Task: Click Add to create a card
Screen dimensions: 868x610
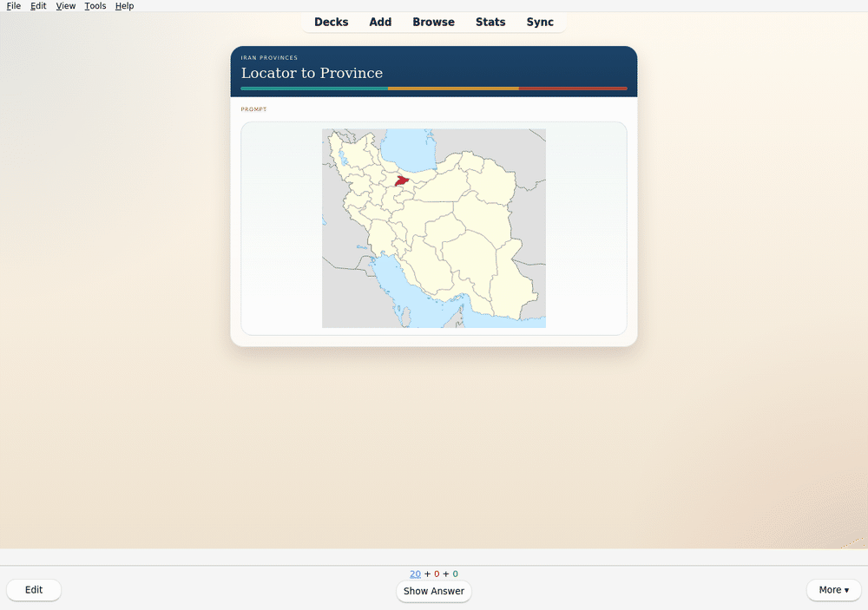Action: (x=380, y=23)
